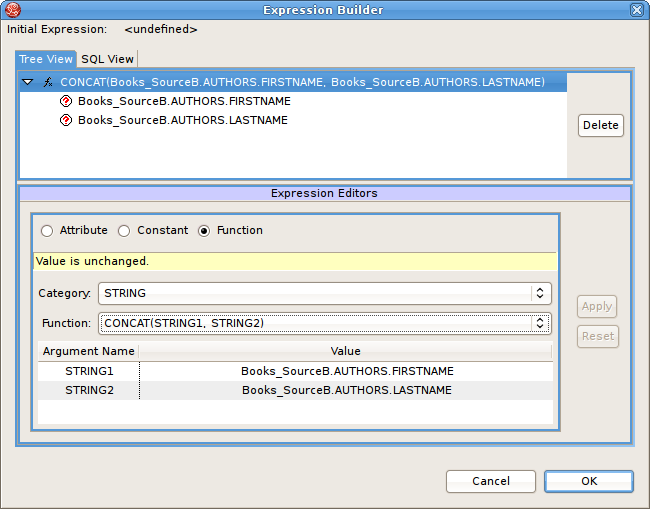Click the Argument Name column header
This screenshot has height=509, width=650.
tap(88, 351)
